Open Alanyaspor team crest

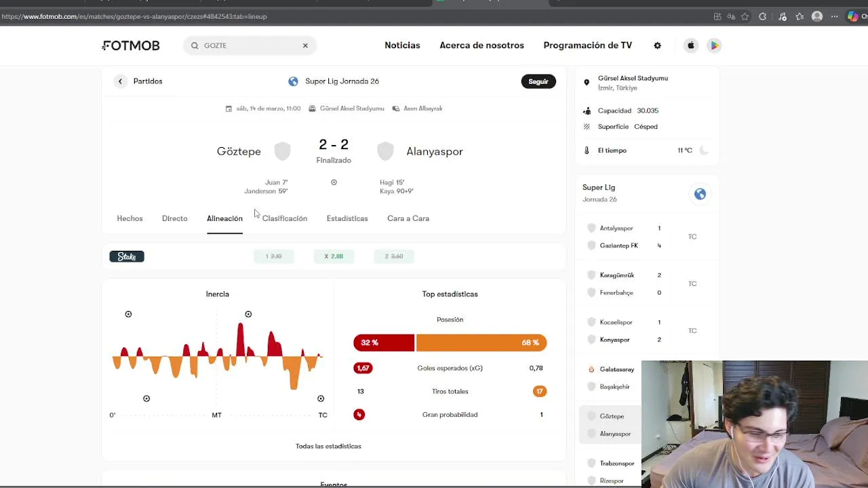385,151
